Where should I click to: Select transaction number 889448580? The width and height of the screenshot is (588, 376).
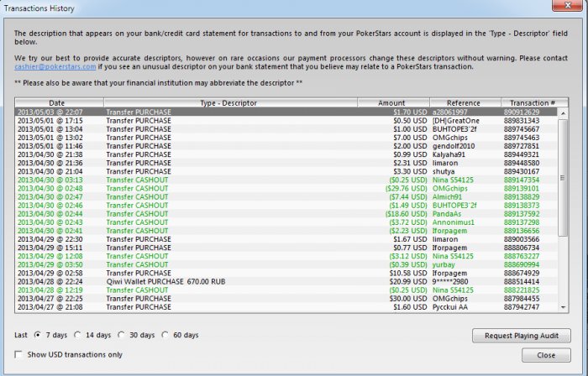point(522,163)
